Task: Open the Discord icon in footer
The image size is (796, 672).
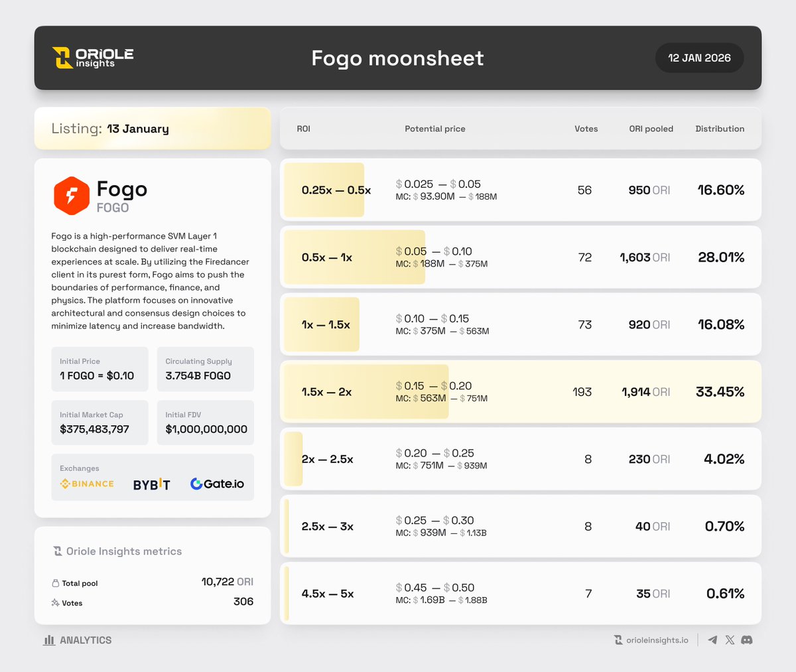Action: (746, 640)
